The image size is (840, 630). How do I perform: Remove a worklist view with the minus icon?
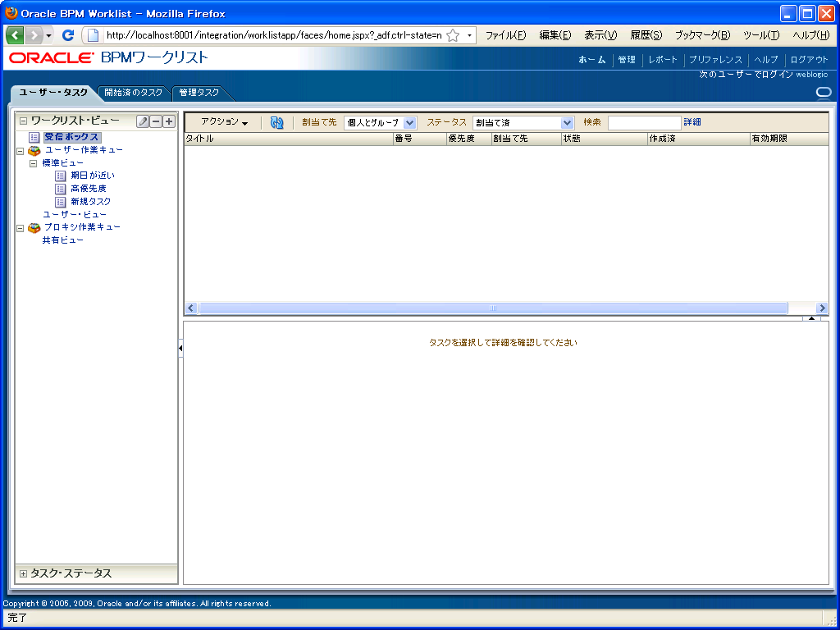tap(156, 121)
